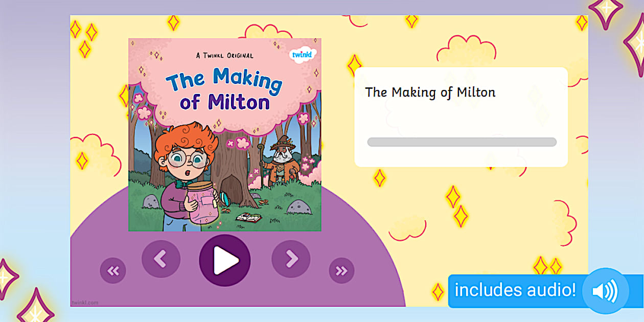644x322 pixels.
Task: Click the open book on the grass
Action: pos(248,218)
